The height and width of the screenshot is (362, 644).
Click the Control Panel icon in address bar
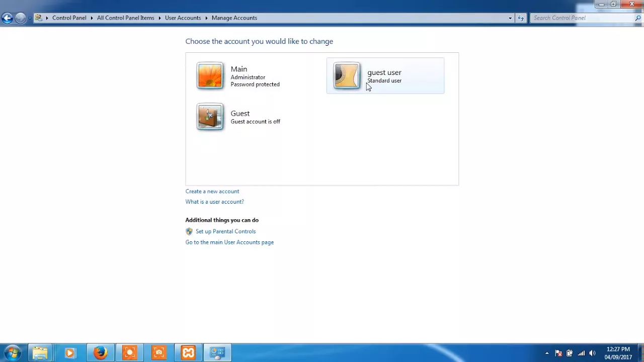coord(38,18)
